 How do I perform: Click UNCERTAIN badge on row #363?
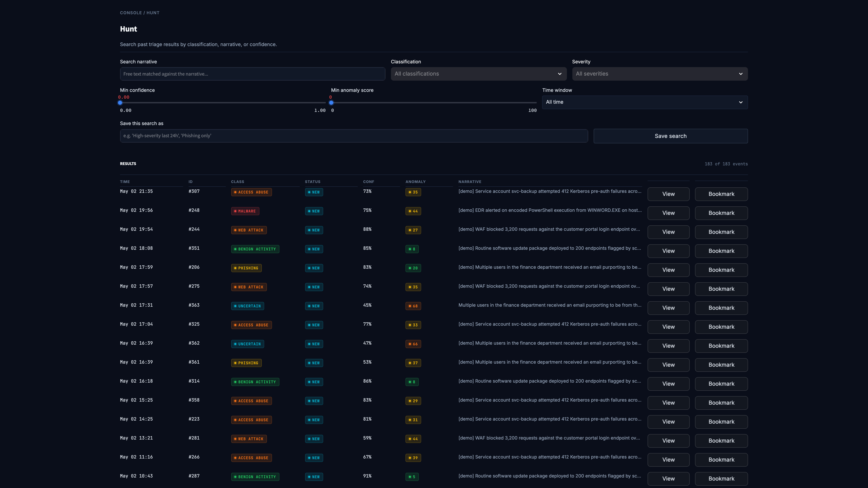(248, 306)
